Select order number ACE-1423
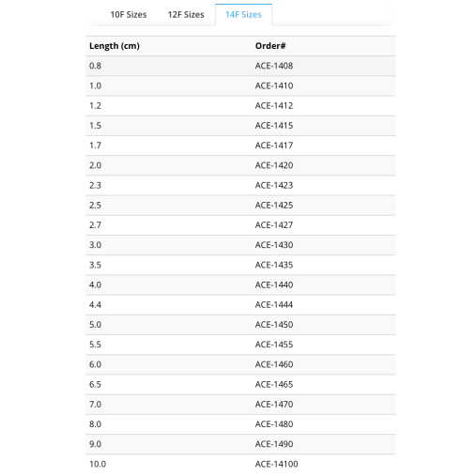This screenshot has height=476, width=476. point(274,185)
